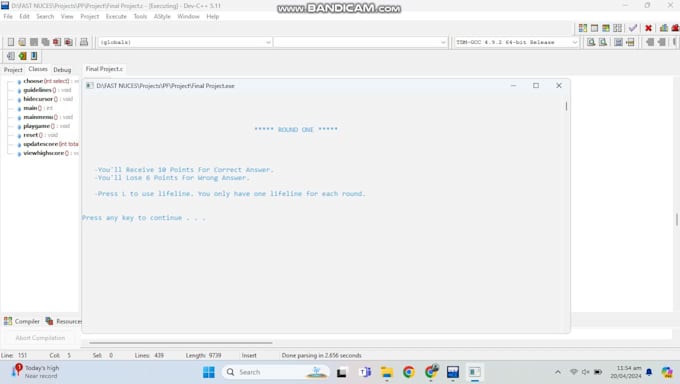Select hidecursor function in class browser
Viewport: 680px width, 384px height.
pos(45,99)
